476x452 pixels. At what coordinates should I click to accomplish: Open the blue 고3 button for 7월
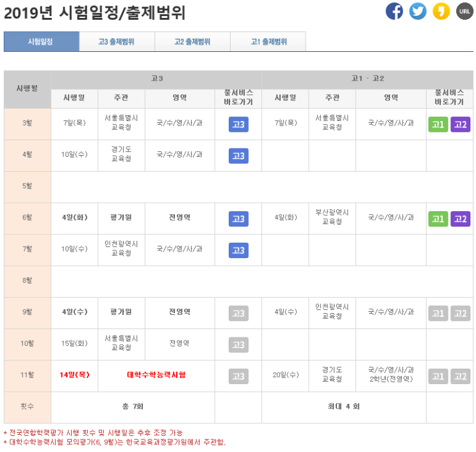point(238,250)
